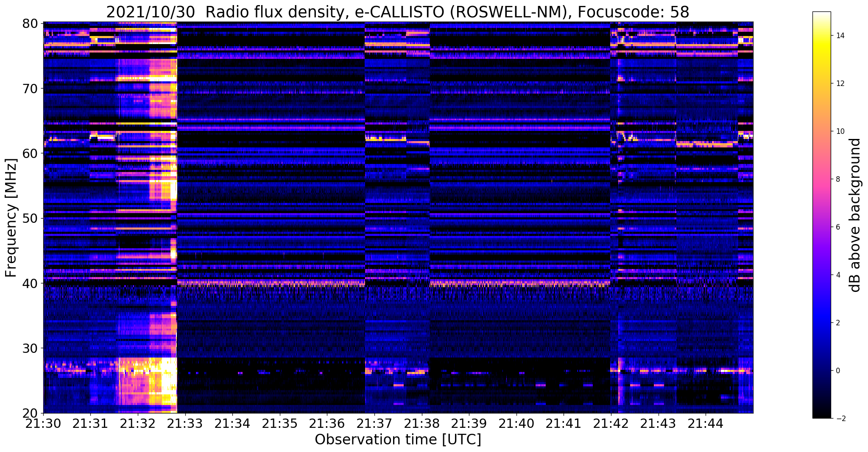
Task: Click the 21:35 time tick label
Action: point(279,423)
